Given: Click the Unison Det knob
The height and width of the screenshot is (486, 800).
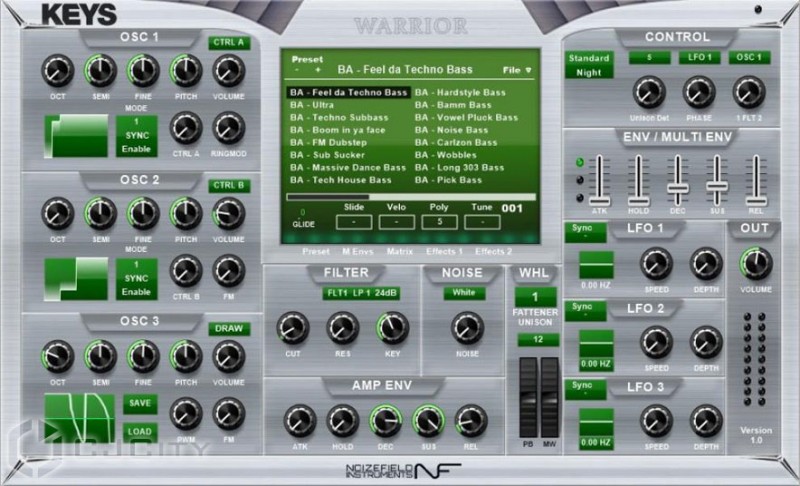Looking at the screenshot, I should (x=649, y=92).
